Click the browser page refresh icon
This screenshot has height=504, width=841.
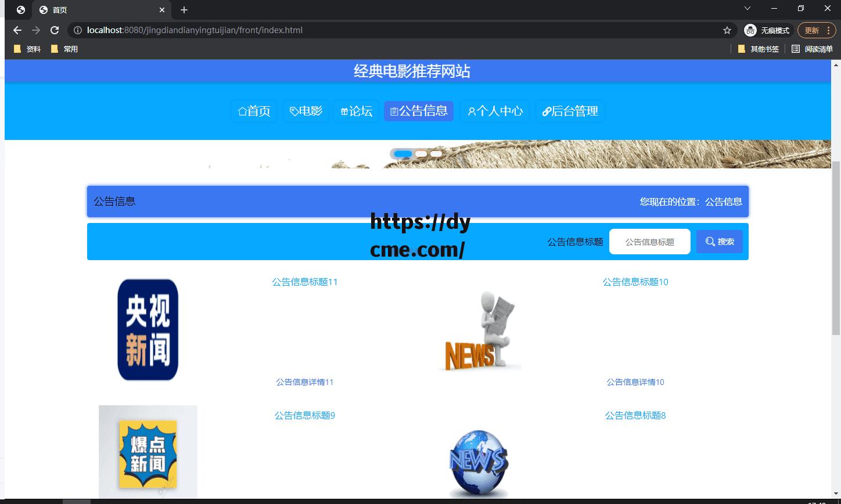[55, 30]
